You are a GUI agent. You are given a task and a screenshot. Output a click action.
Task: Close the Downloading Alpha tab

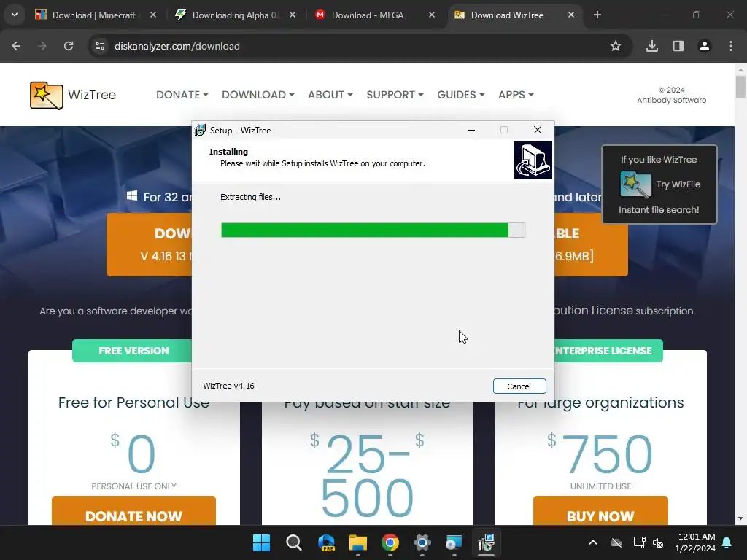click(293, 15)
